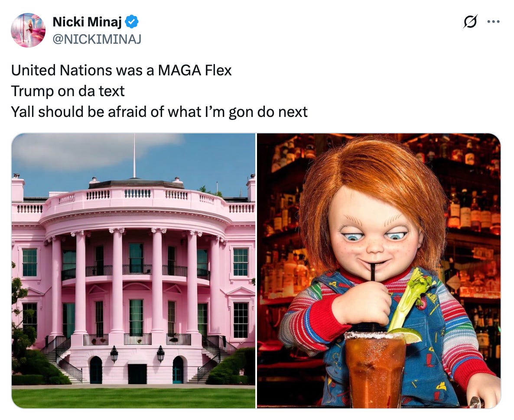
Task: Open the @NICKIMINAJ handle link
Action: click(97, 39)
